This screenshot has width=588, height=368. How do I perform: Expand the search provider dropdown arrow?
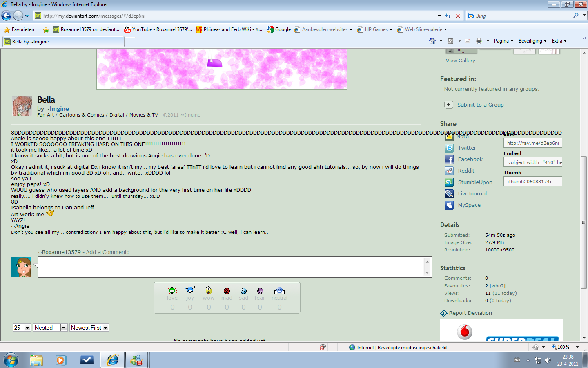tap(584, 16)
